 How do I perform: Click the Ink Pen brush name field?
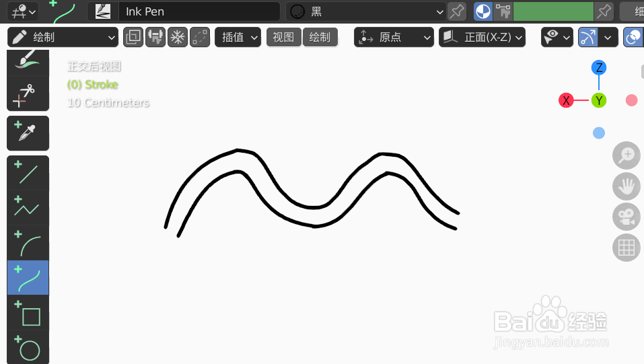coord(199,11)
